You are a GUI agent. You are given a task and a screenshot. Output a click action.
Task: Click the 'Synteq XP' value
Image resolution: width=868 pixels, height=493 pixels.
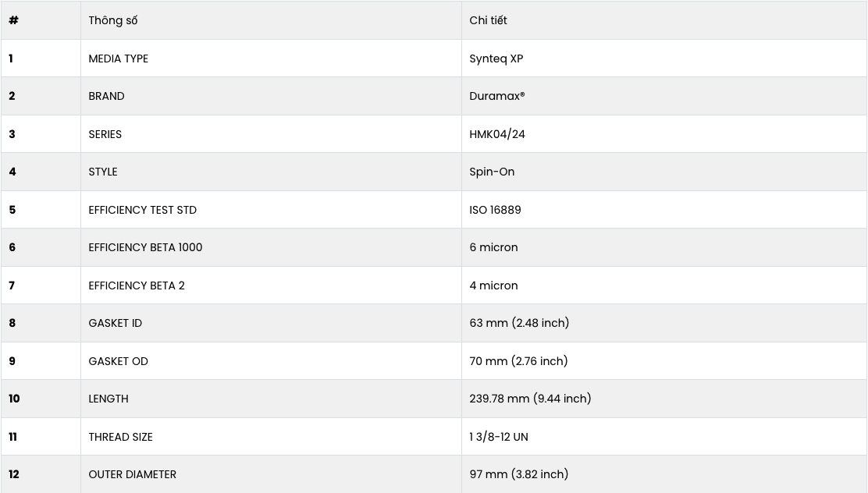tap(496, 59)
